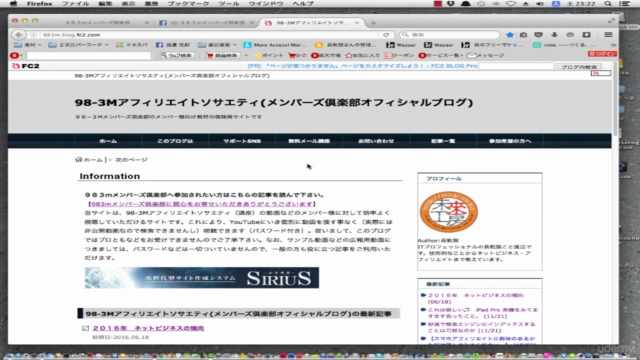640x360 pixels.
Task: Select お問い合わせ in navigation bar
Action: [x=376, y=141]
